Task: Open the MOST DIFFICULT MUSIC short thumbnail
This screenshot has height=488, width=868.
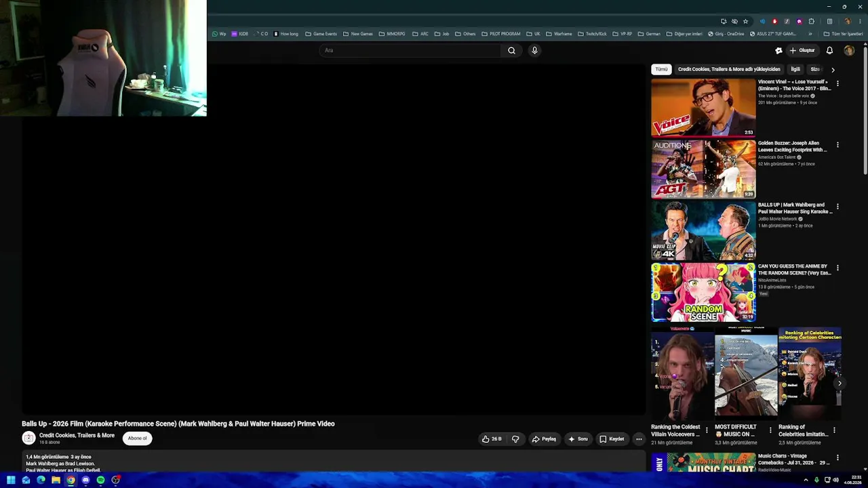Action: tap(746, 373)
